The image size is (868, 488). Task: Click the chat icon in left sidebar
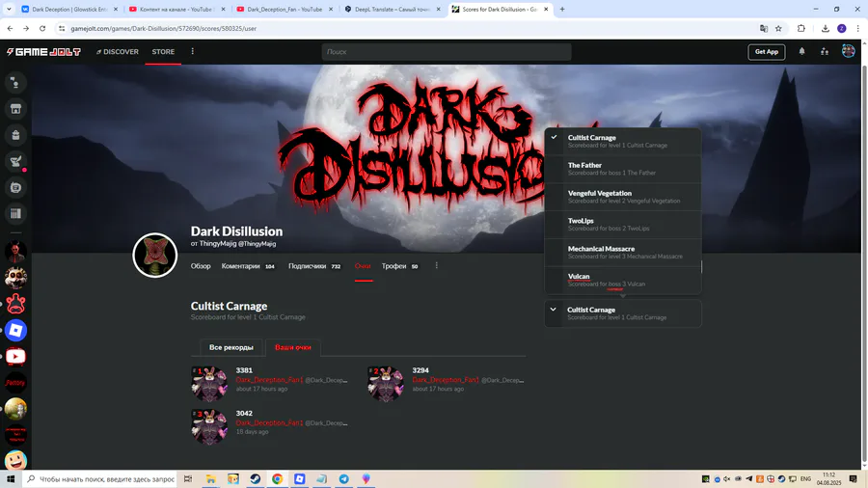(15, 83)
